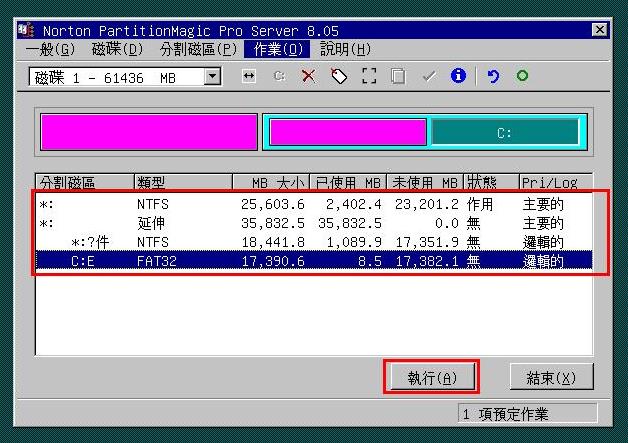Viewport: 628px width, 443px height.
Task: Open the 一般(G) menu
Action: [x=50, y=49]
